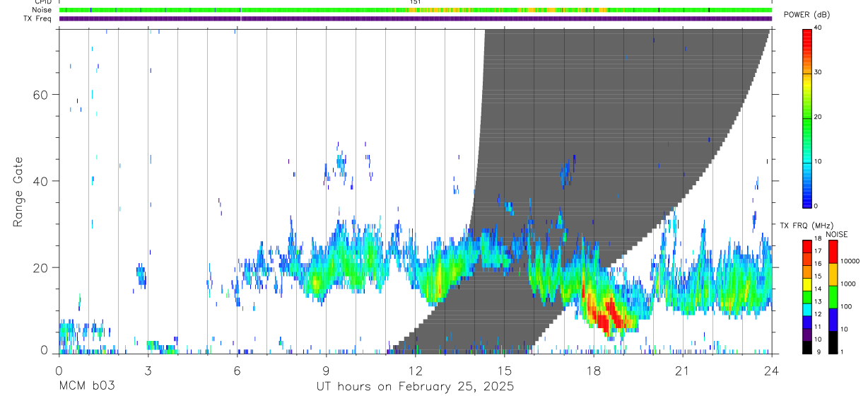Click the Noise strip at top of plot
Image resolution: width=868 pixels, height=401 pixels.
point(415,10)
